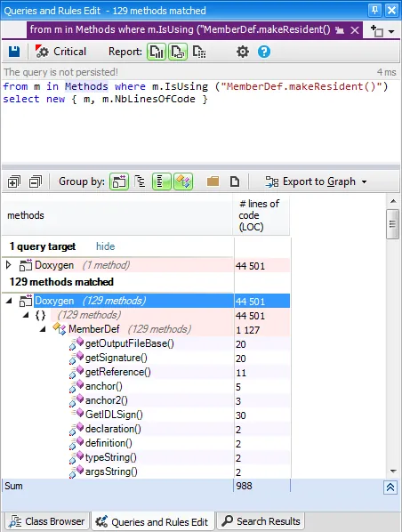
Task: Collapse the MemberDef tree node
Action: point(43,329)
